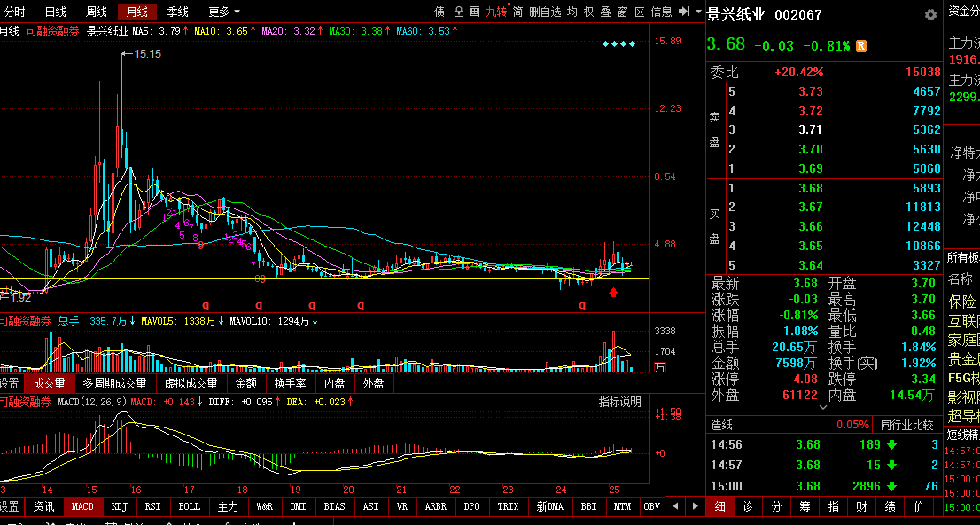The width and height of the screenshot is (980, 525).
Task: Click the 诊 diagnosis panel tab
Action: pyautogui.click(x=748, y=506)
